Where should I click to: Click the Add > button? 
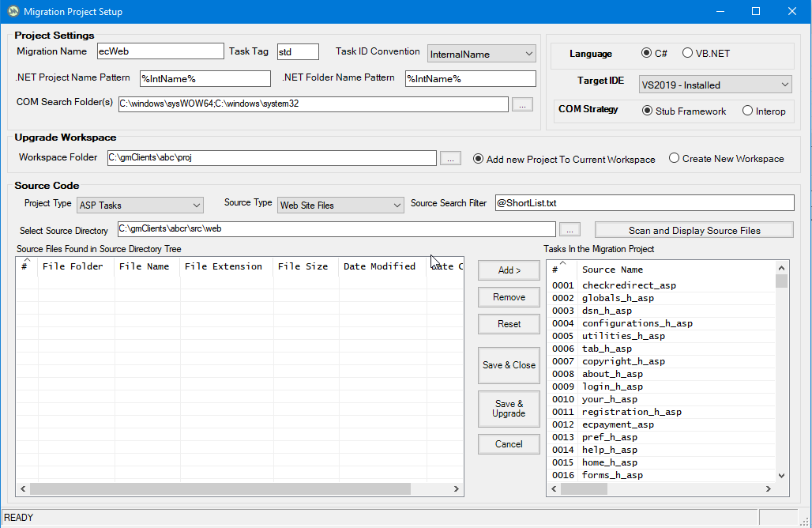(509, 270)
